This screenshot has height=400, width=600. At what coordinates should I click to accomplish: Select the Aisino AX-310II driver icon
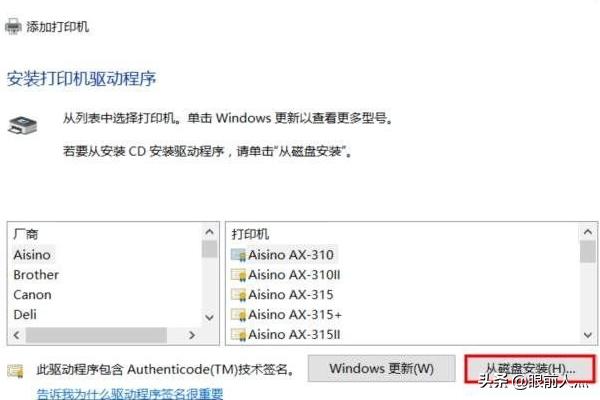coord(238,275)
